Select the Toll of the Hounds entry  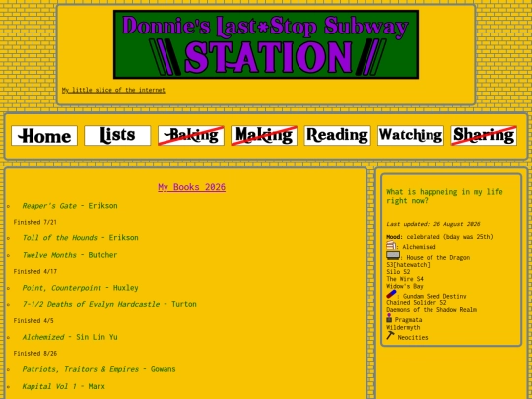[80, 238]
